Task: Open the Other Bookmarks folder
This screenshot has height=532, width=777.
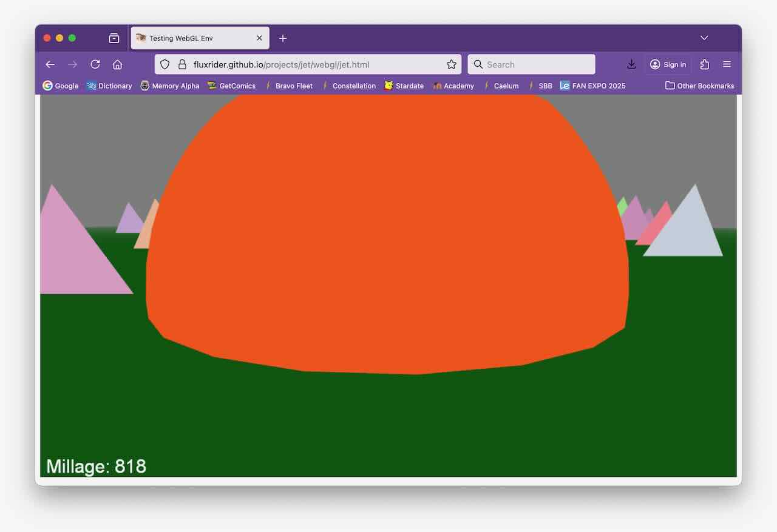Action: (x=699, y=86)
